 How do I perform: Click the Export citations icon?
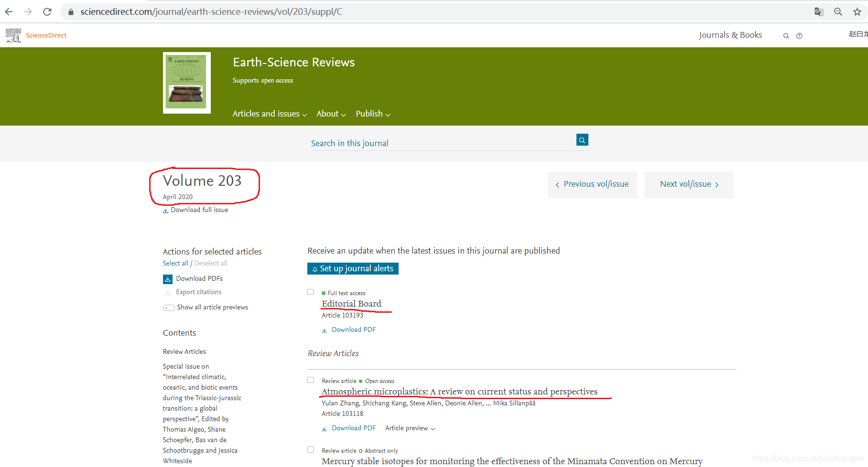(x=168, y=292)
